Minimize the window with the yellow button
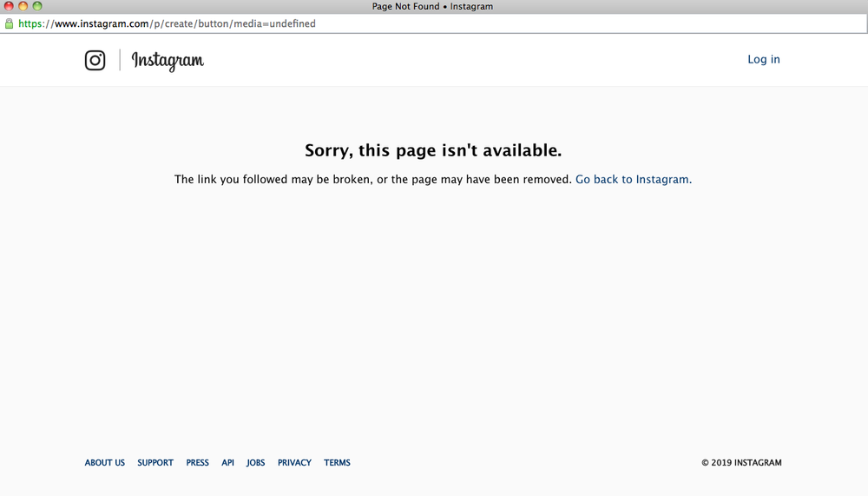868x496 pixels. pyautogui.click(x=23, y=6)
